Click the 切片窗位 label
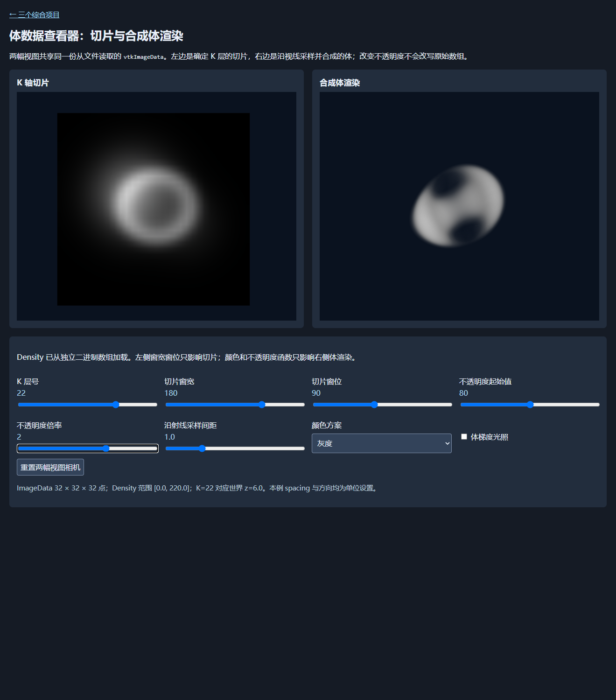The height and width of the screenshot is (700, 616). 327,382
